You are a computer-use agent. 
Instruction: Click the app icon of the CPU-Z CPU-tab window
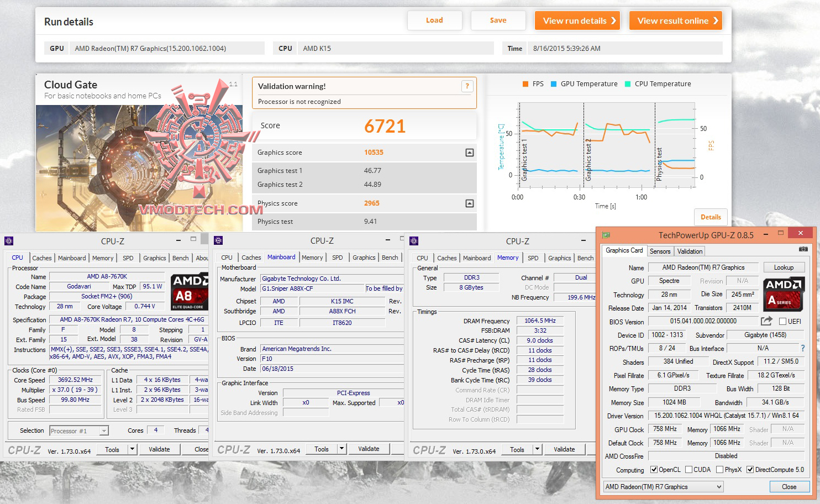(9, 241)
